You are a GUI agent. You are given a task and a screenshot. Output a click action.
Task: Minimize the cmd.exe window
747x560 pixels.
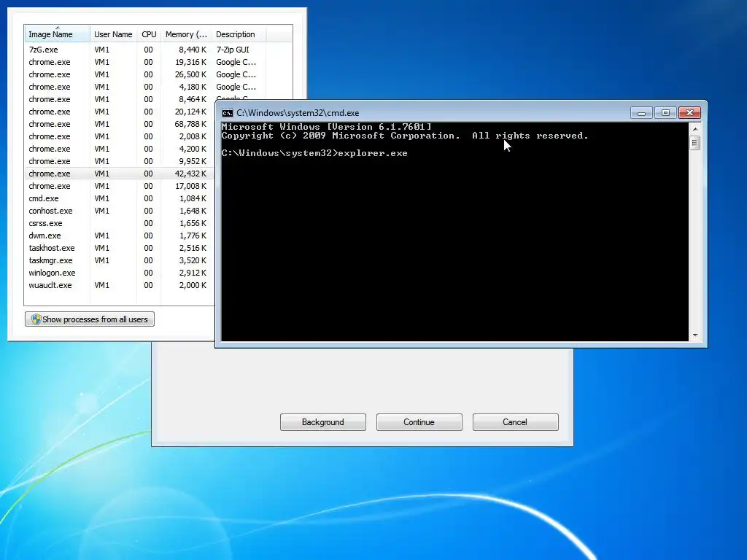click(641, 113)
